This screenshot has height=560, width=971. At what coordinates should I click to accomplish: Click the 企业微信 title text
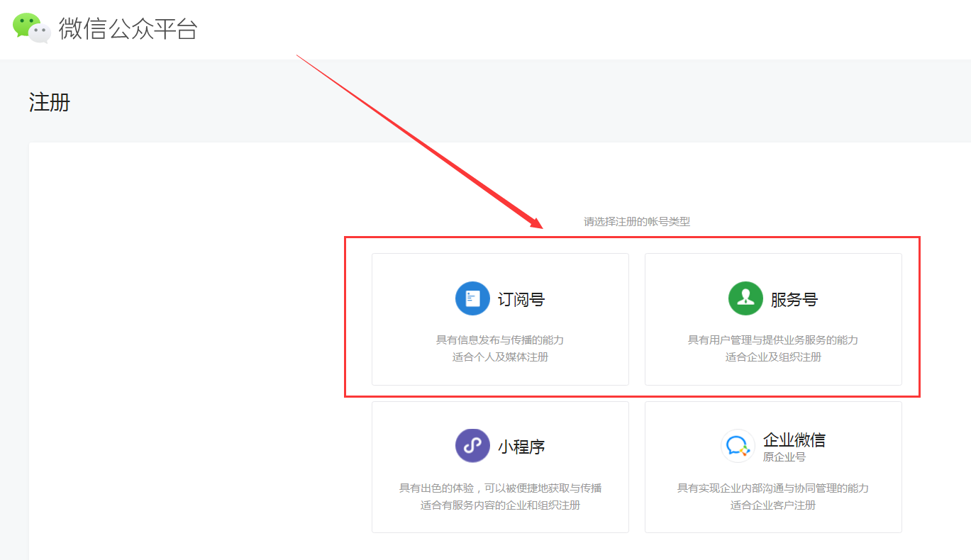(x=794, y=440)
